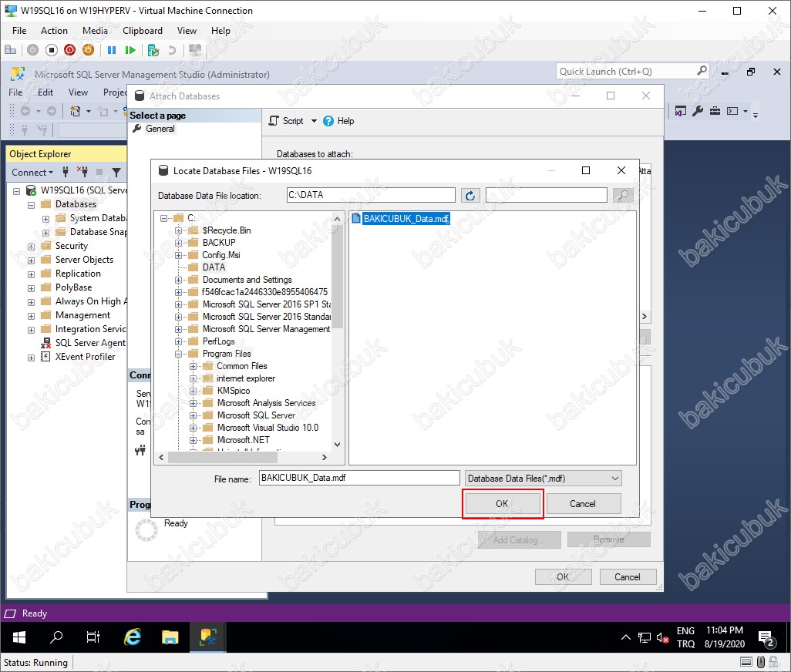The width and height of the screenshot is (791, 672).
Task: Collapse the W19SQL16 server node
Action: click(x=17, y=191)
